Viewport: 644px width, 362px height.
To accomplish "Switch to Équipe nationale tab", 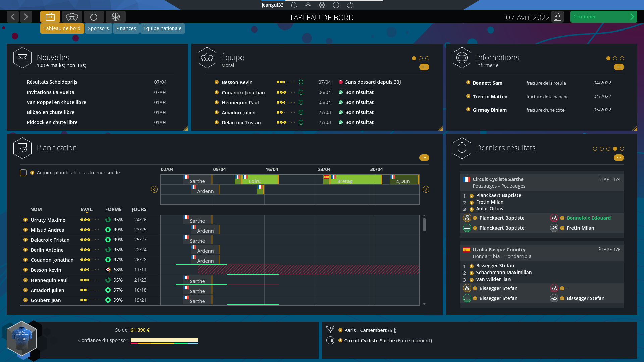I will pyautogui.click(x=162, y=28).
